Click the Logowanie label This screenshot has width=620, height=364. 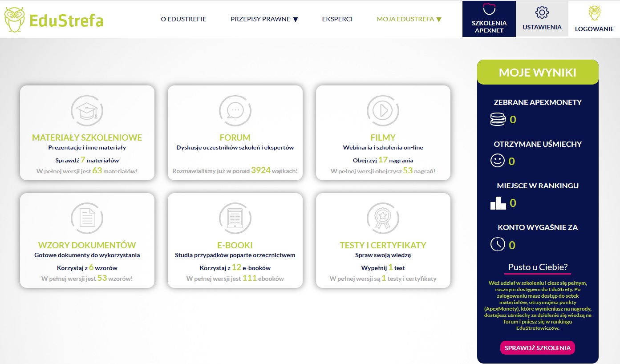click(x=594, y=29)
